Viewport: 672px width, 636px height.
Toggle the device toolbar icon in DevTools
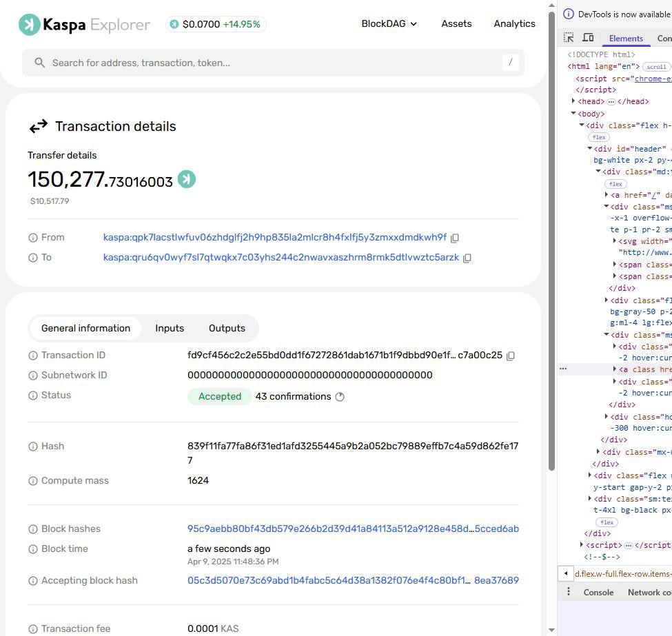click(588, 38)
